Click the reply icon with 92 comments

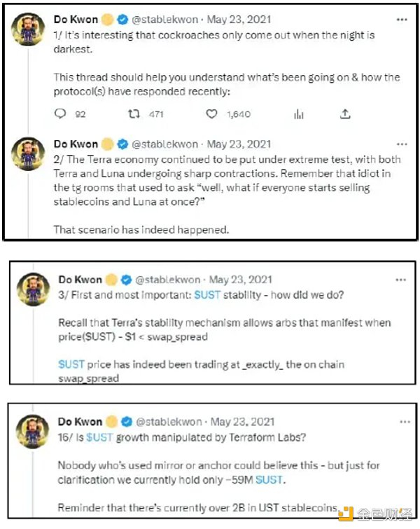[61, 114]
